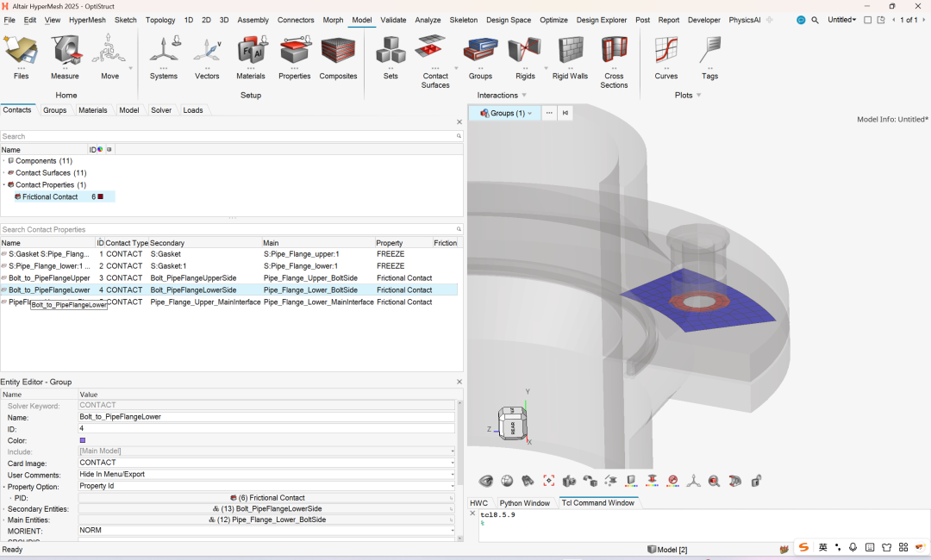Switch to the Loads browser tab

(193, 110)
